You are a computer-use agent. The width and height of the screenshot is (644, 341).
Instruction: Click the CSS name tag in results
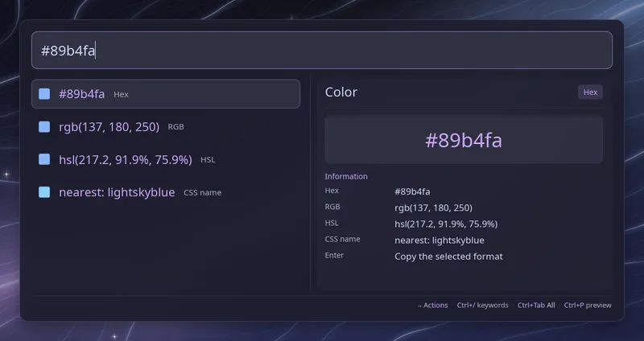(203, 192)
